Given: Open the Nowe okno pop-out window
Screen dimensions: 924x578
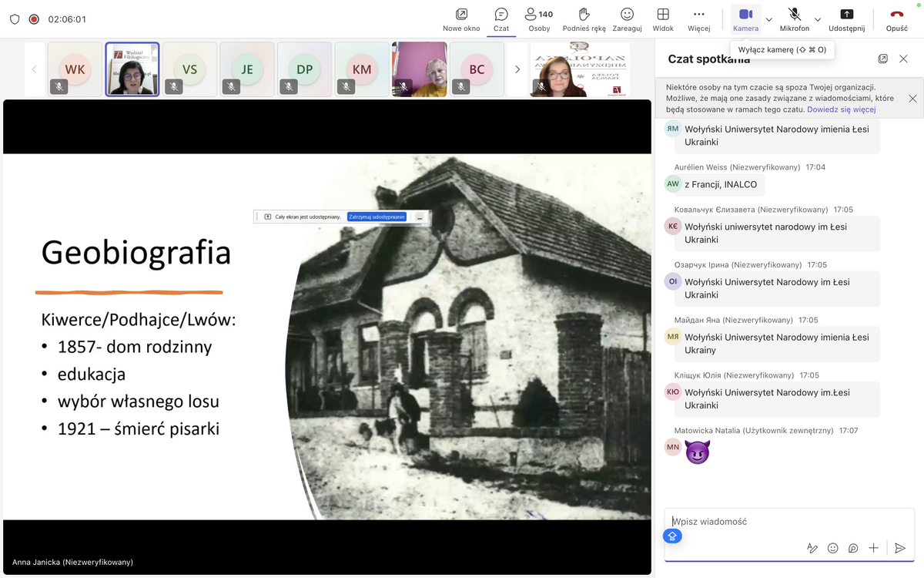Looking at the screenshot, I should tap(461, 18).
